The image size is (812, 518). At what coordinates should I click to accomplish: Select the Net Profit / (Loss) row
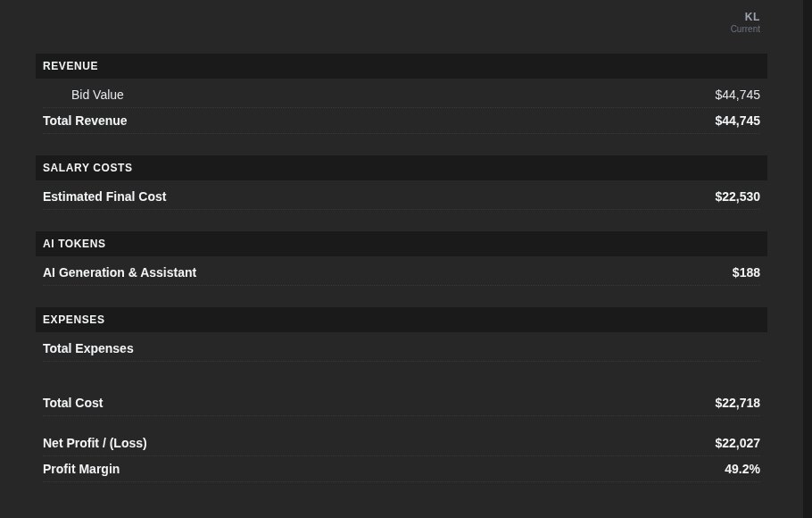point(402,443)
